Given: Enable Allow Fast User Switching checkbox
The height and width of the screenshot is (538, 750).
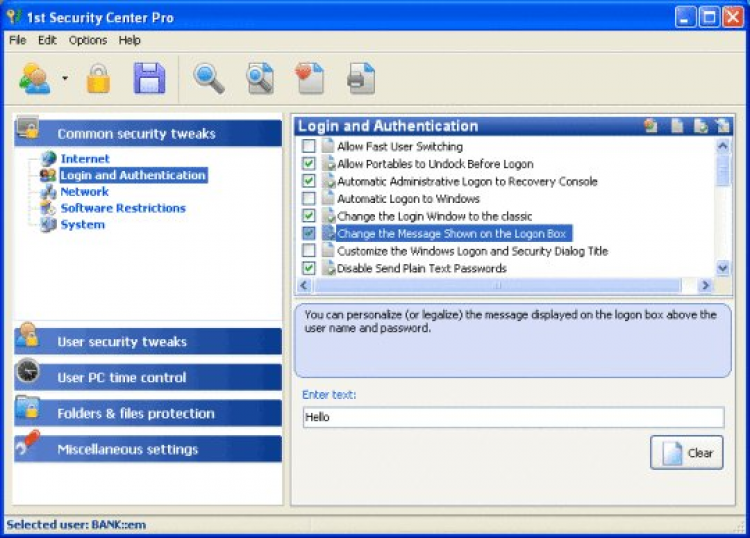Looking at the screenshot, I should (309, 146).
